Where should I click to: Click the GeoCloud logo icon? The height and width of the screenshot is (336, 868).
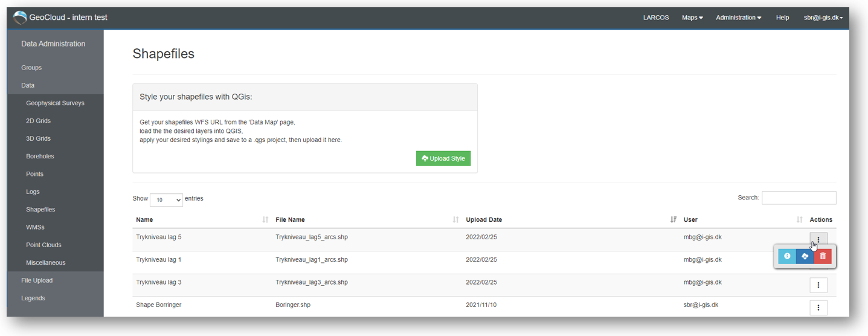(x=20, y=18)
